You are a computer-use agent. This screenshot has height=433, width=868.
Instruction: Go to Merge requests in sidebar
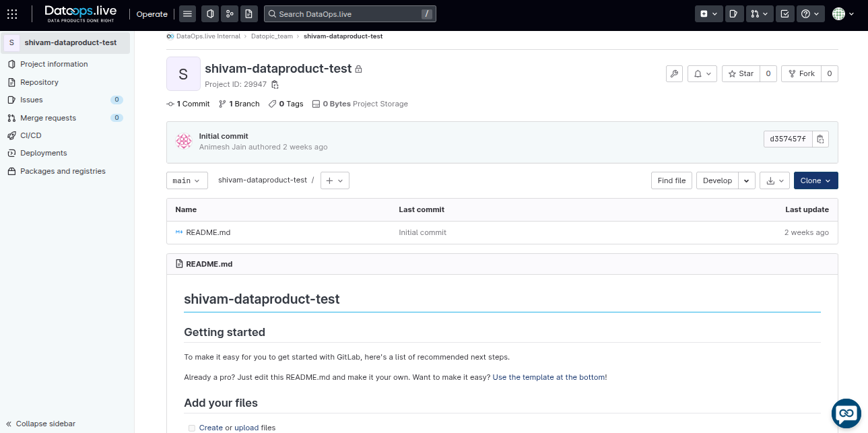pos(48,118)
